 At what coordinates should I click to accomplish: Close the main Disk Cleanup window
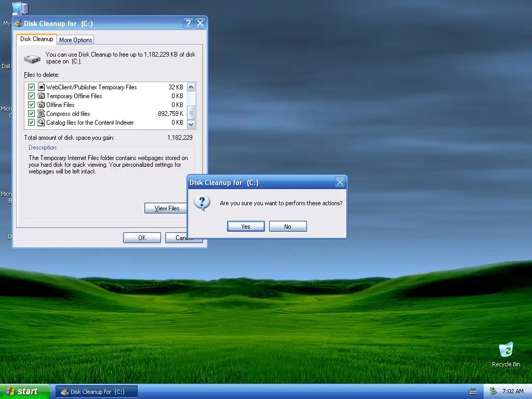[x=200, y=23]
